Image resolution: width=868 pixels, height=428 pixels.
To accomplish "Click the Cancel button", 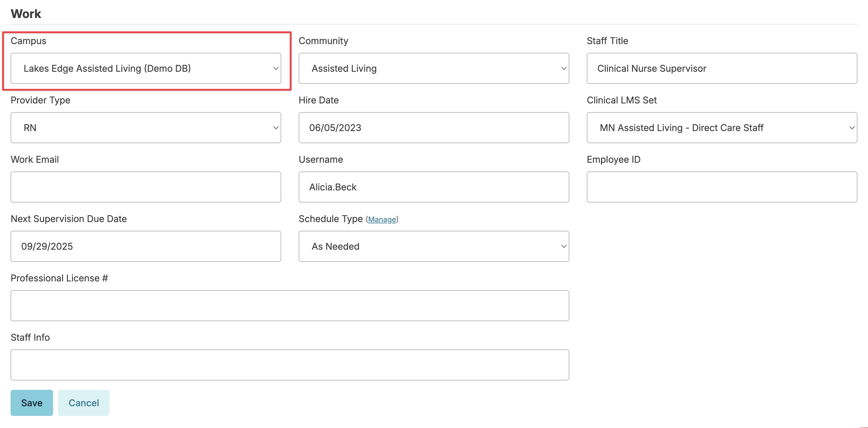I will 84,403.
